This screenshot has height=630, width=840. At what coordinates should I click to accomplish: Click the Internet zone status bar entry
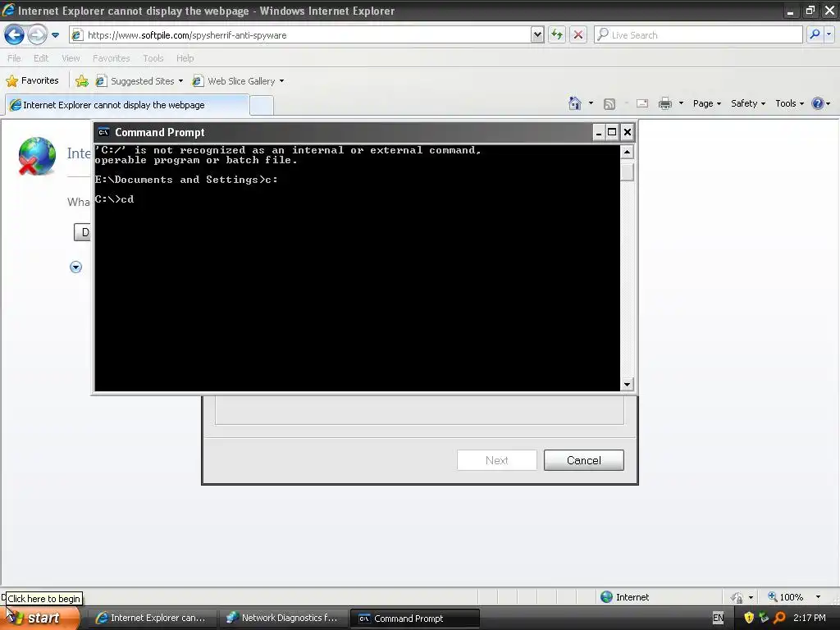(x=624, y=597)
